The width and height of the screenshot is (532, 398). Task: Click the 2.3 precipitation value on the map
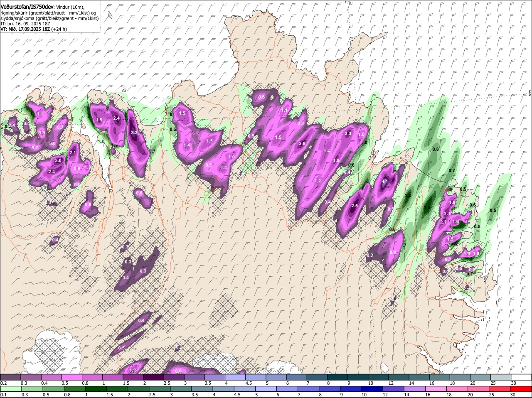(x=348, y=134)
